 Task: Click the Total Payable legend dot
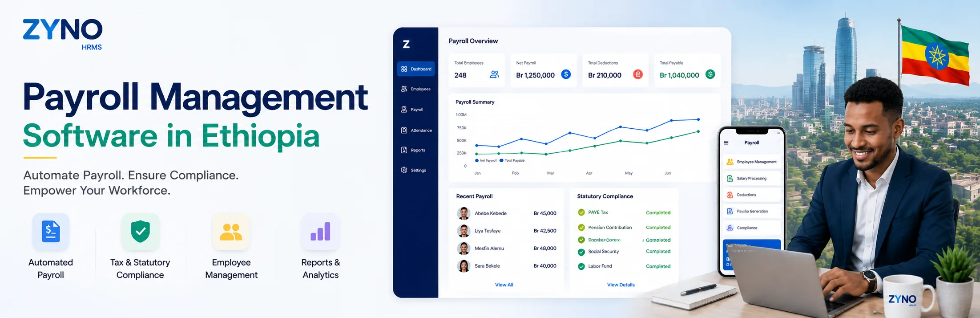coord(501,160)
